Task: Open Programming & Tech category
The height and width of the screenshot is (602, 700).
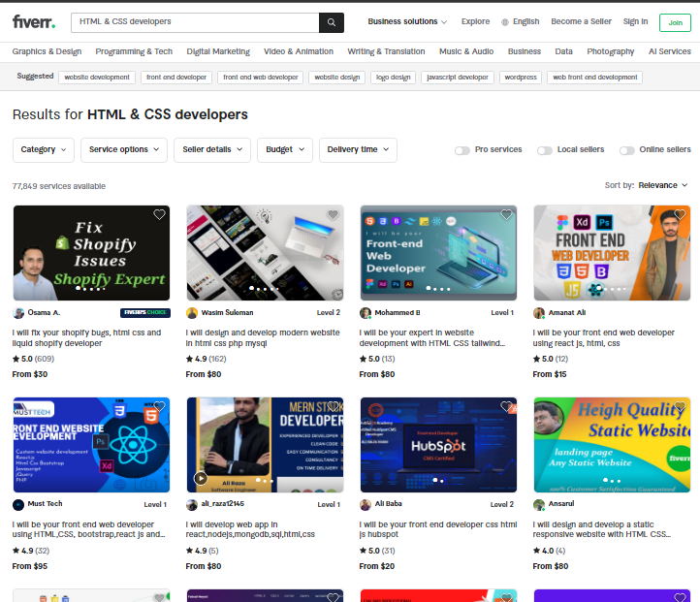Action: coord(134,51)
